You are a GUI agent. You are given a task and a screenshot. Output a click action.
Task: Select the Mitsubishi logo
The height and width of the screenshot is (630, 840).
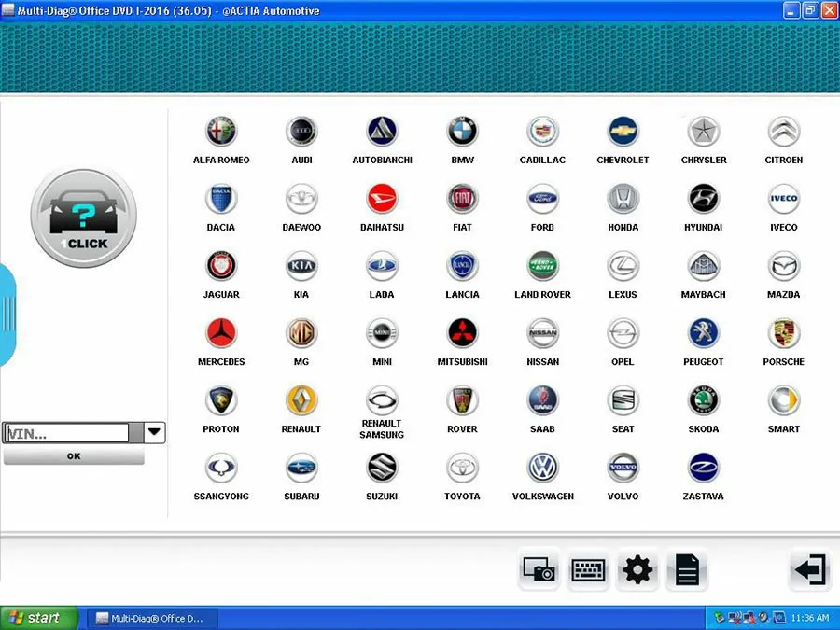coord(462,332)
